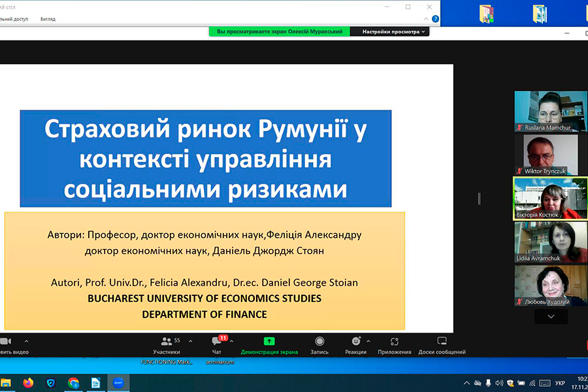Start recording with the Запись button
The image size is (588, 392).
coord(319,345)
